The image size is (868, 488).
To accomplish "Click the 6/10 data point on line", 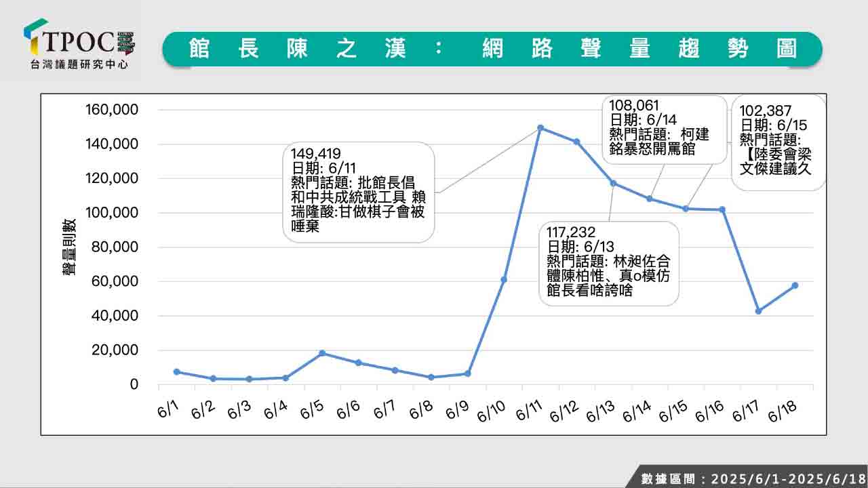I will [x=504, y=279].
